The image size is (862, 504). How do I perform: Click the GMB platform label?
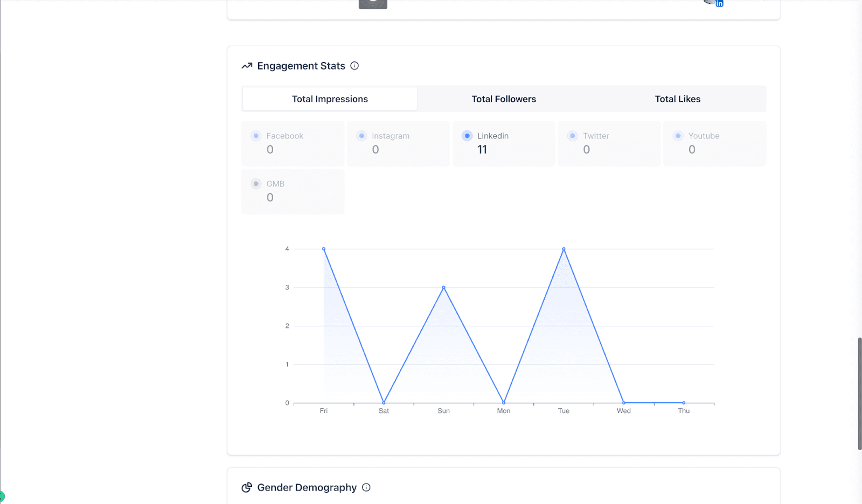[275, 184]
